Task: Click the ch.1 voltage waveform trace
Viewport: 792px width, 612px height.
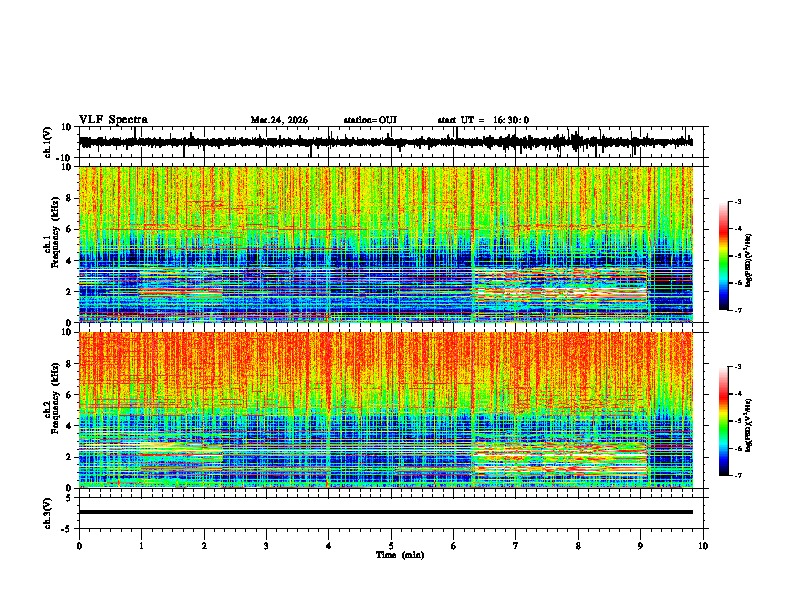Action: [x=386, y=142]
